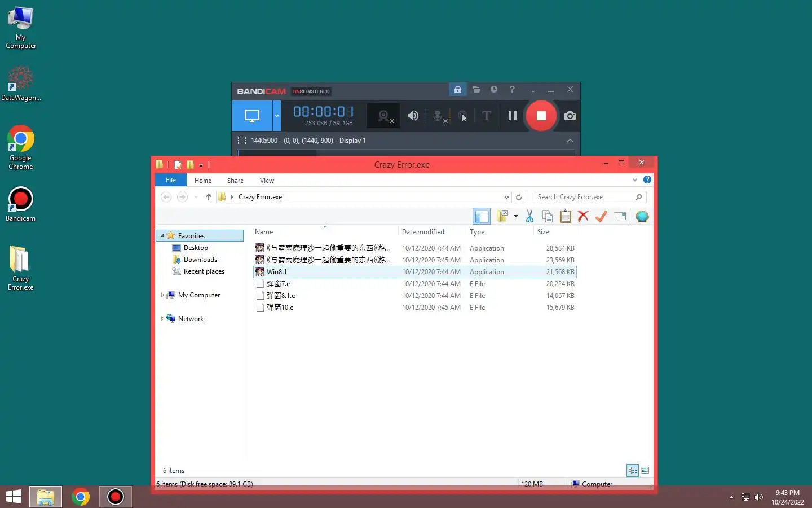This screenshot has width=812, height=508.
Task: Toggle webcam overlay in Bandicam
Action: 384,116
